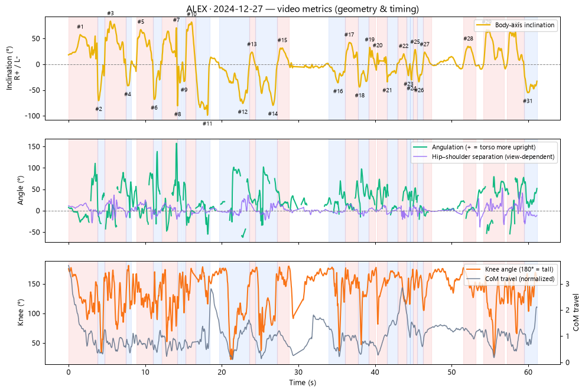Click the "-100" tick on the inclination axis
Viewport: 585px width, 392px height.
coord(32,116)
